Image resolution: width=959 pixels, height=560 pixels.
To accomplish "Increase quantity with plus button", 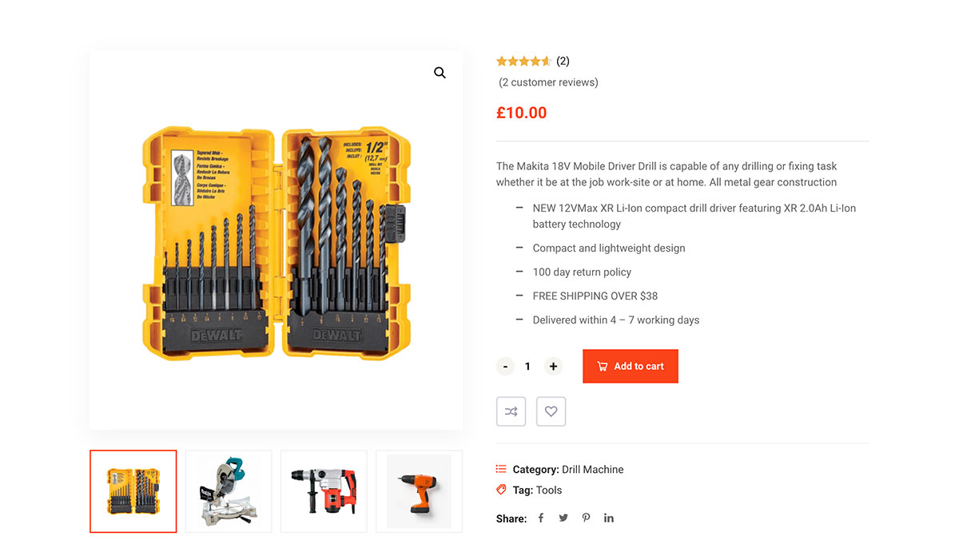I will coord(553,366).
